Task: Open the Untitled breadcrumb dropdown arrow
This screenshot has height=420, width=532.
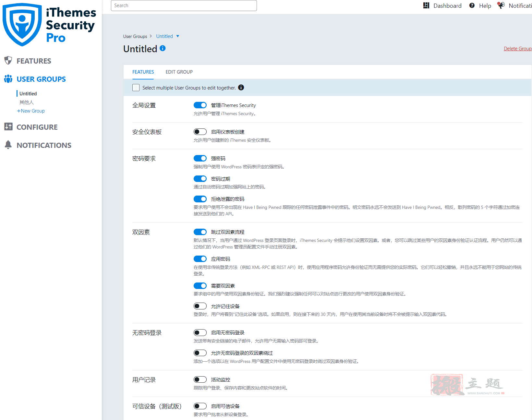Action: pos(178,36)
